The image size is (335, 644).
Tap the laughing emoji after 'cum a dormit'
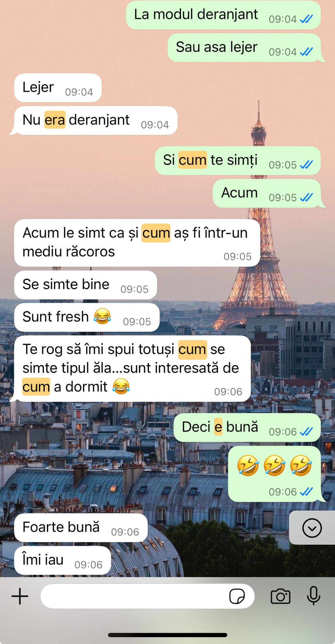[121, 386]
